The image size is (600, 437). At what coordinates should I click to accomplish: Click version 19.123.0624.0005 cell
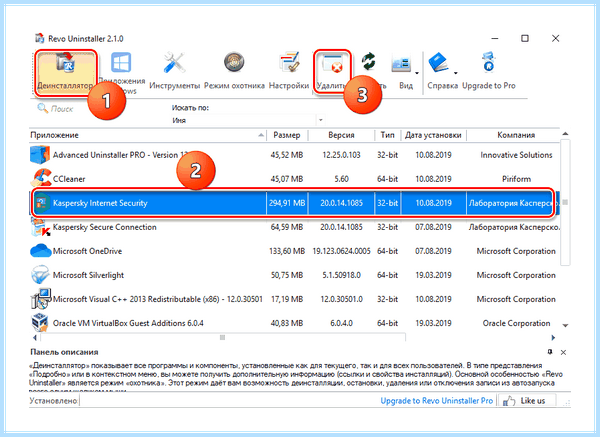tap(341, 251)
